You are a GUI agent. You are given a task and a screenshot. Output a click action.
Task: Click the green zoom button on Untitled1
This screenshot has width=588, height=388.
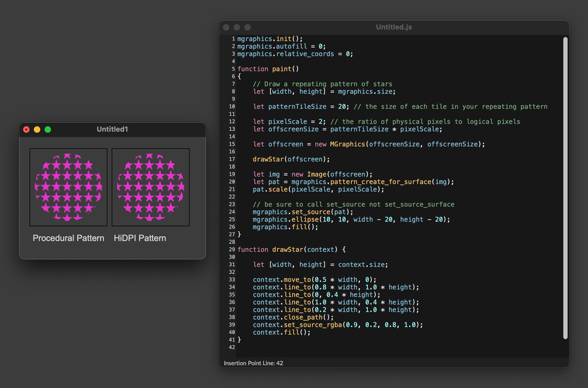(x=48, y=129)
